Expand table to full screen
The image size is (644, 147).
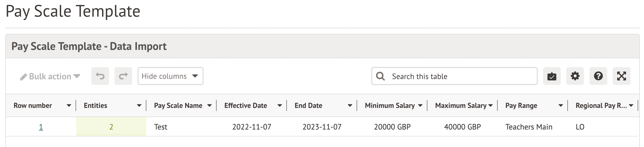(621, 76)
